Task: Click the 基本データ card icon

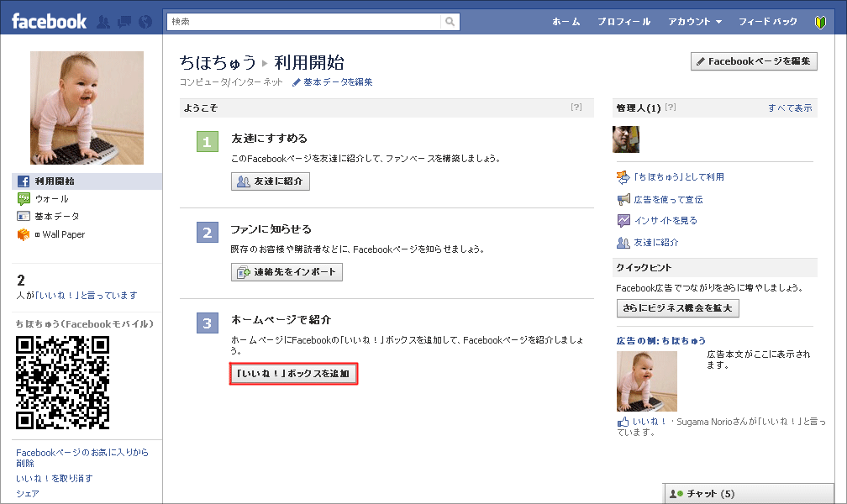Action: (x=24, y=216)
